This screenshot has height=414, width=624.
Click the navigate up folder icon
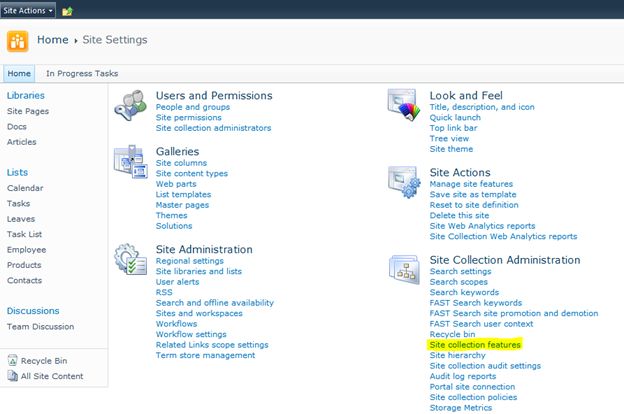click(67, 10)
